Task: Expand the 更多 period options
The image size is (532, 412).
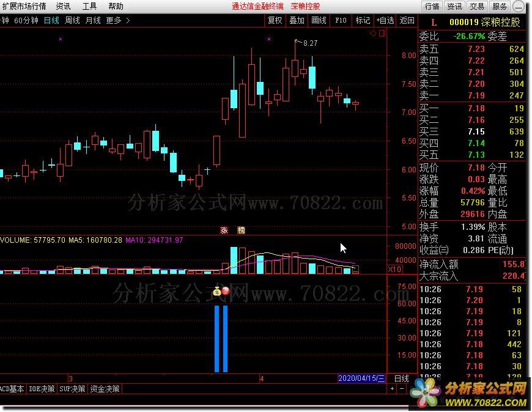Action: (117, 20)
